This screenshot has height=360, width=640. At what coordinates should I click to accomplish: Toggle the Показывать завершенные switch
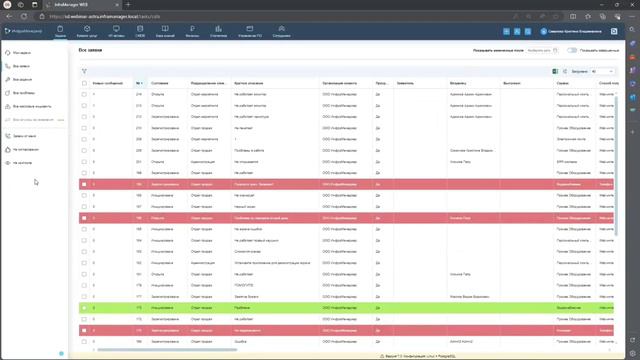[572, 50]
